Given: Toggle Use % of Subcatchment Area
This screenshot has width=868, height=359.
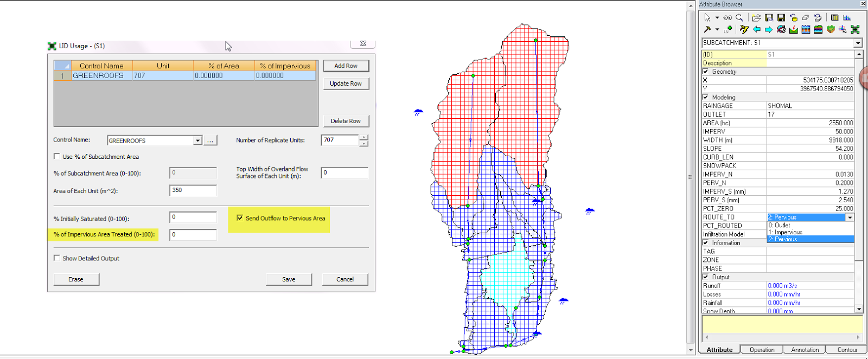Looking at the screenshot, I should 57,156.
